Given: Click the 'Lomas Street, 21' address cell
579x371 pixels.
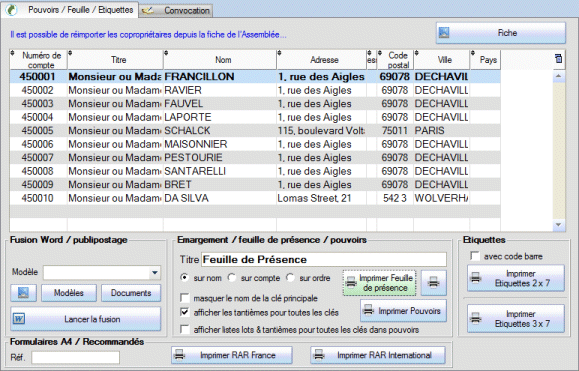Looking at the screenshot, I should (321, 198).
